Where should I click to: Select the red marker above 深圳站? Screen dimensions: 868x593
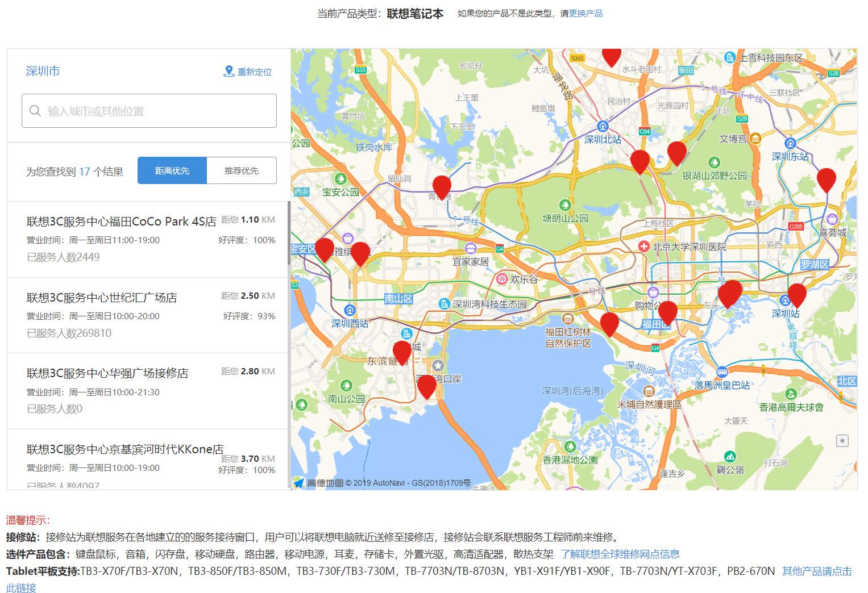797,295
